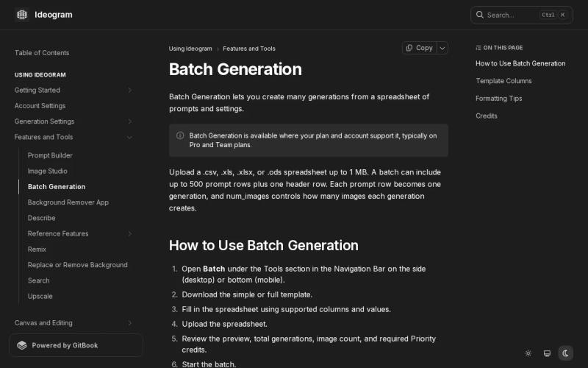588x368 pixels.
Task: Switch to system theme monitor icon
Action: point(547,353)
